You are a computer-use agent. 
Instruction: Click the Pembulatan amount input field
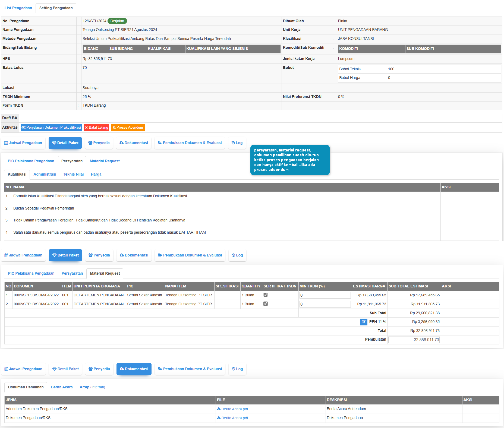click(x=414, y=340)
